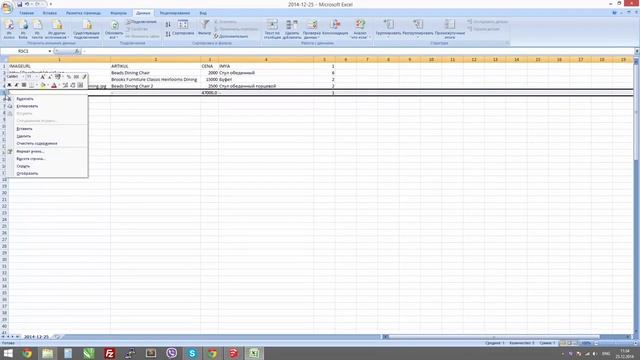The image size is (640, 360).
Task: Open 'Существующие подключения'
Action: pyautogui.click(x=87, y=30)
